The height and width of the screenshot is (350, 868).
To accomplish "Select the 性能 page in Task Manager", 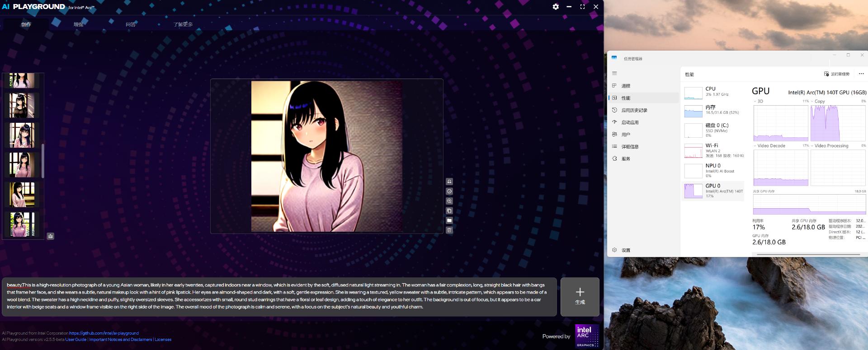I will (x=643, y=98).
